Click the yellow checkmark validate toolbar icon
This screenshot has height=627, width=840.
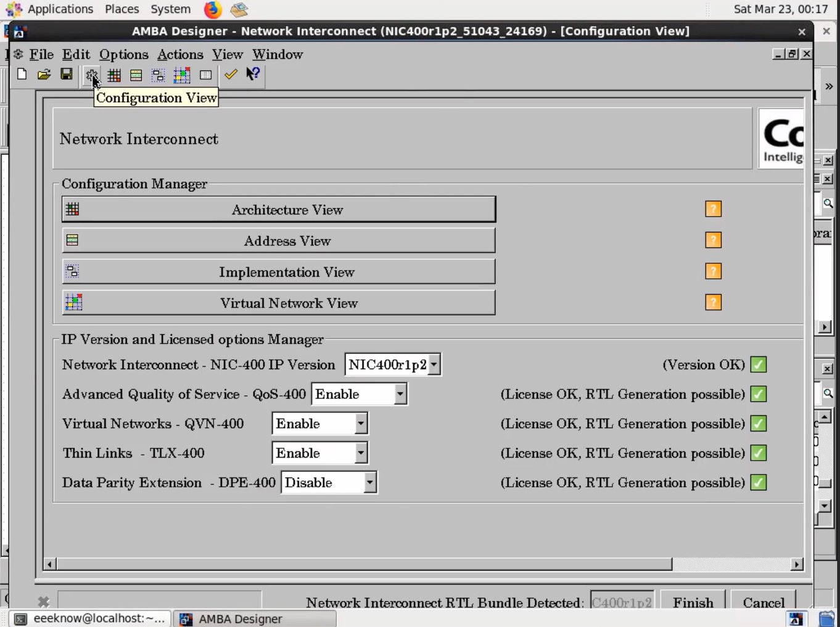point(231,75)
